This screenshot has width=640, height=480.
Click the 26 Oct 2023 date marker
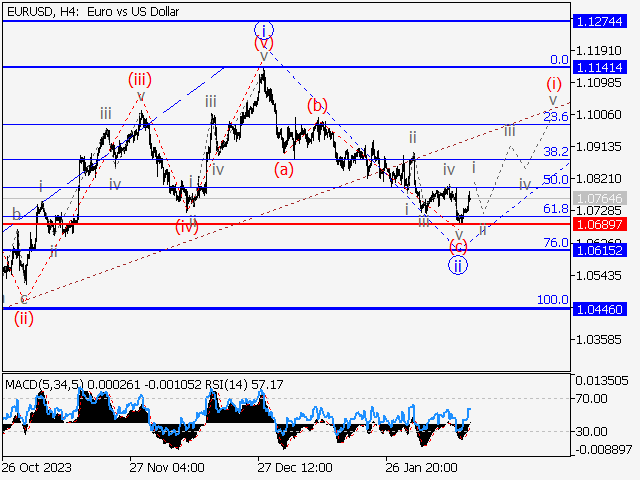click(36, 467)
